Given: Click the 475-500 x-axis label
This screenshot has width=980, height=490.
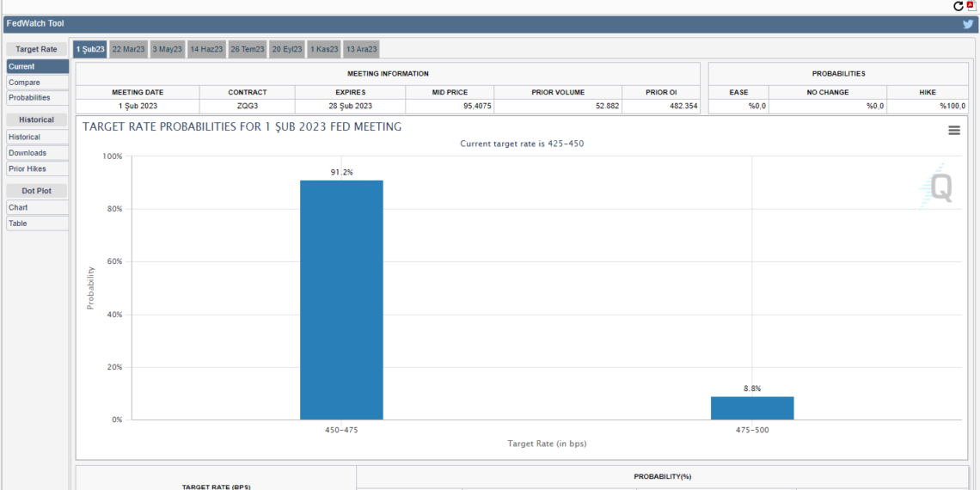Looking at the screenshot, I should 752,430.
